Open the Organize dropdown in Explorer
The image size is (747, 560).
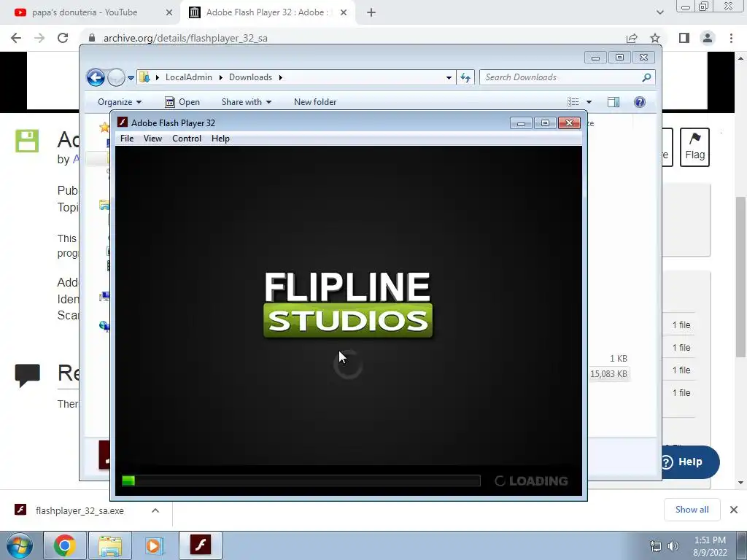pyautogui.click(x=120, y=102)
